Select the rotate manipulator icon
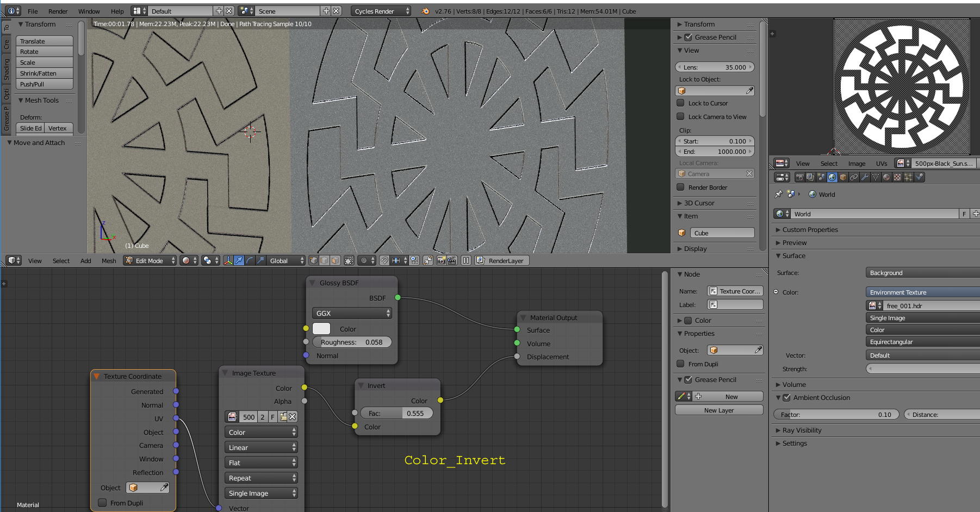This screenshot has width=980, height=512. 250,261
